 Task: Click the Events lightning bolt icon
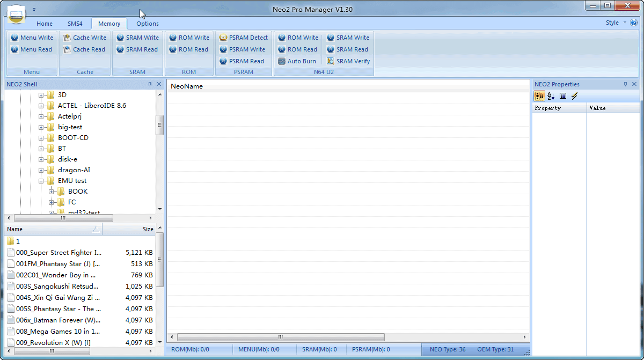point(574,96)
